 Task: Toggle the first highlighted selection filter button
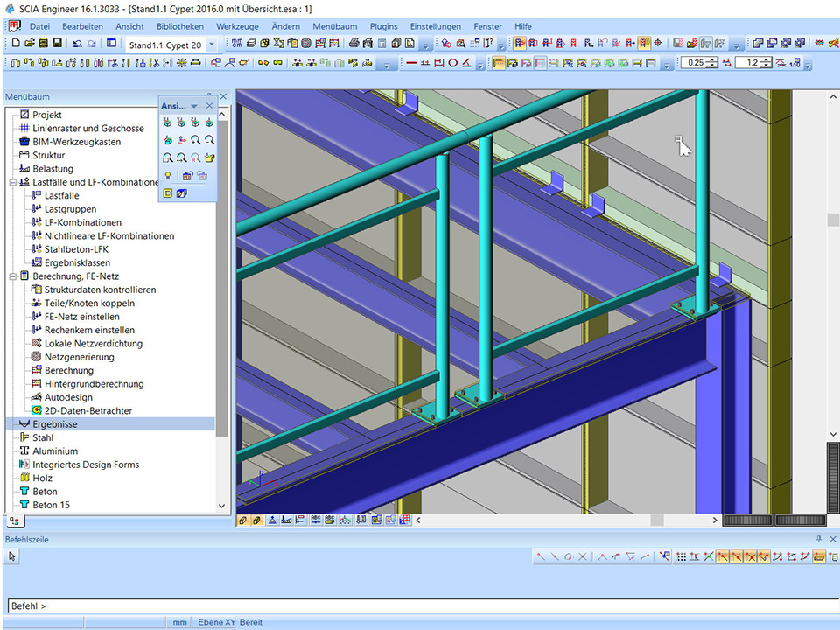tap(520, 44)
